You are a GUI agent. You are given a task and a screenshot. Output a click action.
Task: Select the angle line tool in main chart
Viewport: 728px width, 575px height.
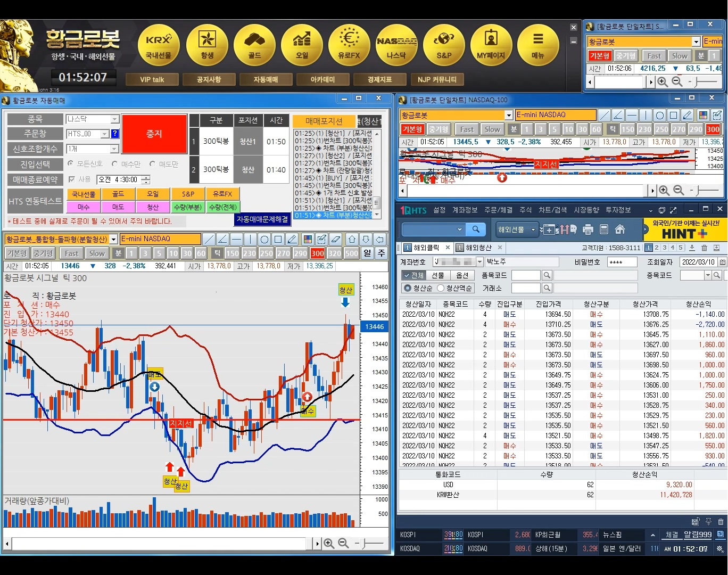pos(223,240)
